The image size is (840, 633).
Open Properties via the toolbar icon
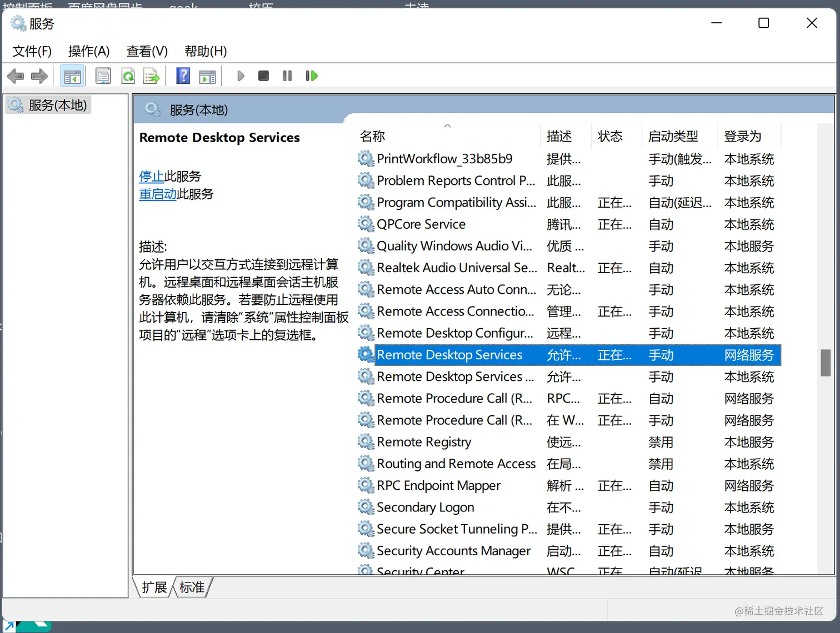[103, 76]
